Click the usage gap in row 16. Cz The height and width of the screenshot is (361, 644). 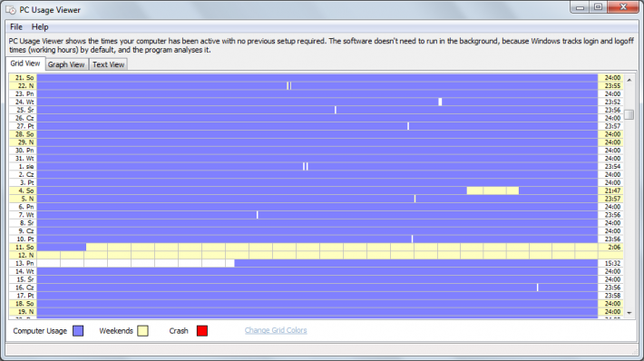537,288
